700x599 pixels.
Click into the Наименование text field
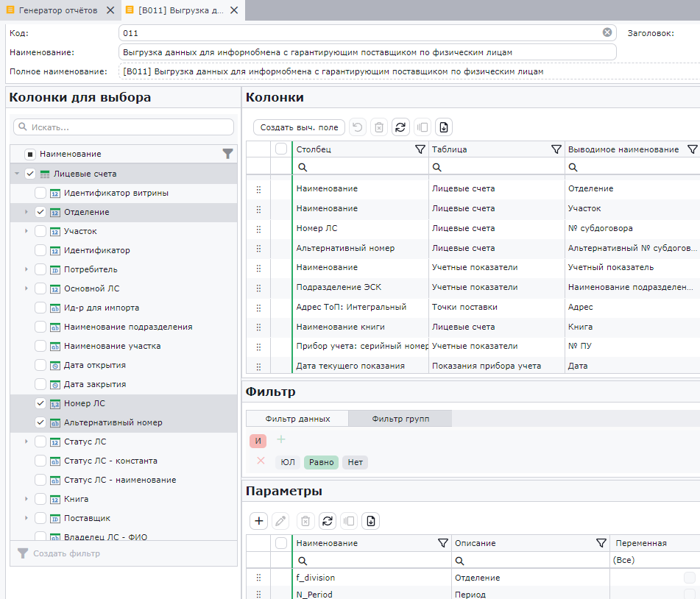pos(367,52)
